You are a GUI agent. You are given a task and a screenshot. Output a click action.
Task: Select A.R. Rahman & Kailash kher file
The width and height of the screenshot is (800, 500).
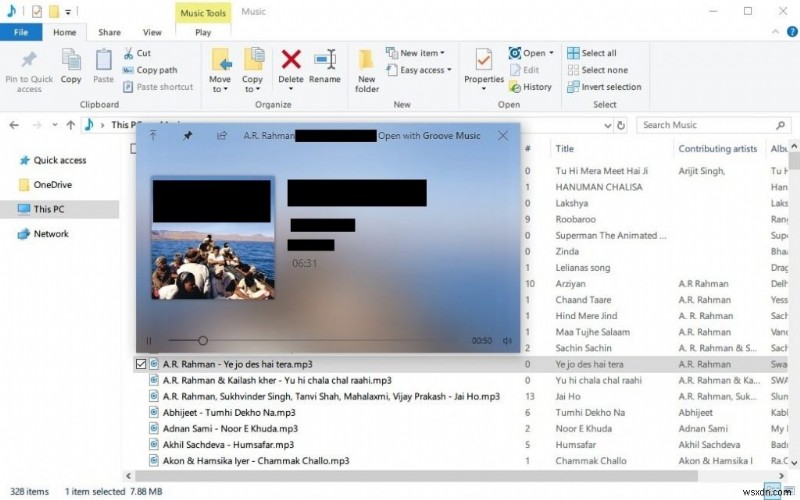(x=277, y=380)
